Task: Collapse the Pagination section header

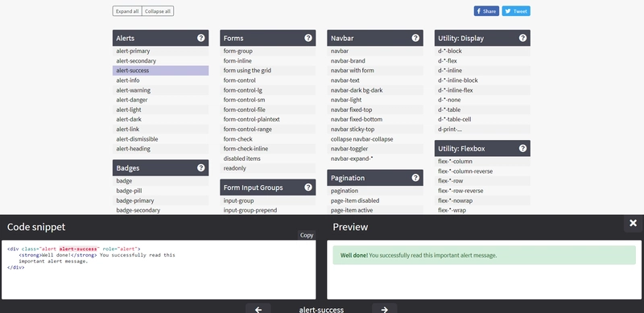Action: point(375,178)
